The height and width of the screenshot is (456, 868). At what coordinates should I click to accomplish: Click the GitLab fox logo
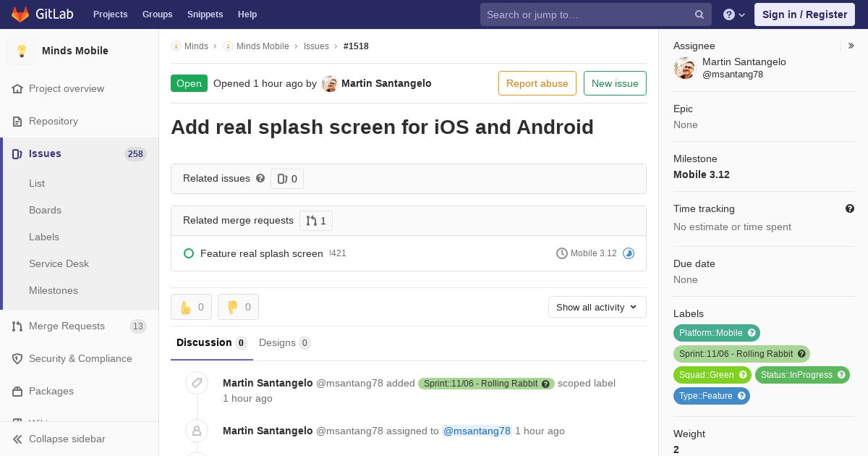point(20,14)
